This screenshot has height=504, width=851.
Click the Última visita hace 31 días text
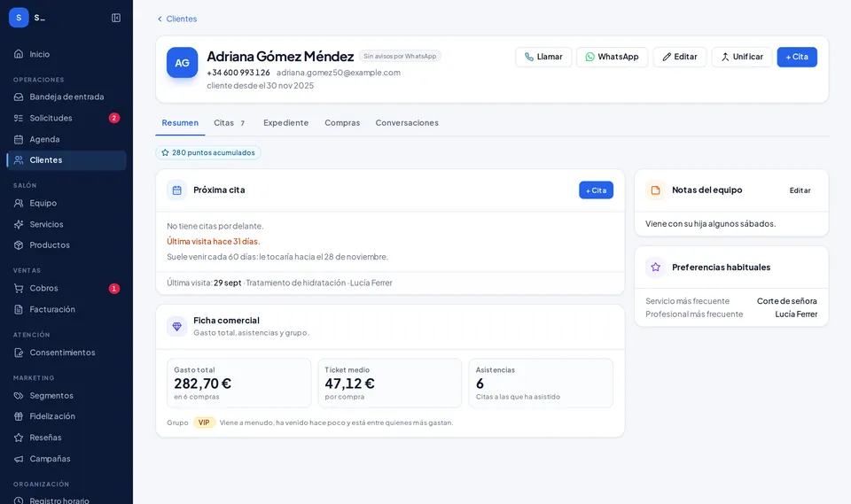[214, 242]
